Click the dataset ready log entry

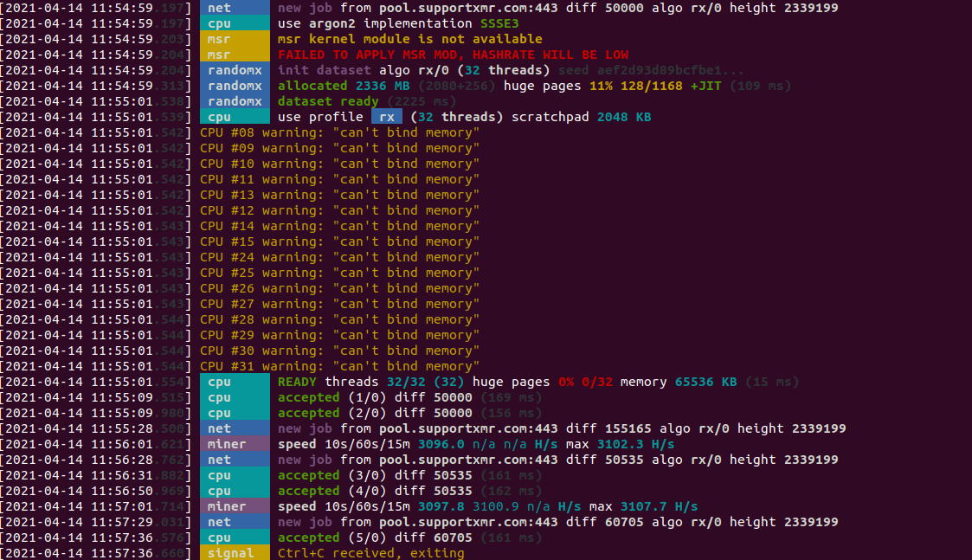pyautogui.click(x=329, y=101)
